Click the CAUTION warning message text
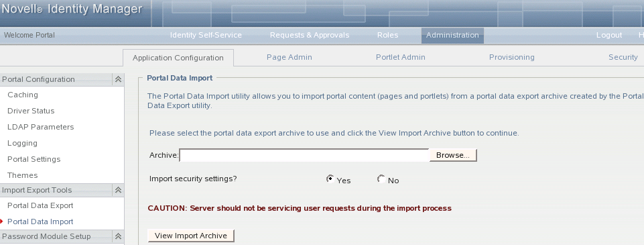Screen dimensions: 644x245 point(300,208)
